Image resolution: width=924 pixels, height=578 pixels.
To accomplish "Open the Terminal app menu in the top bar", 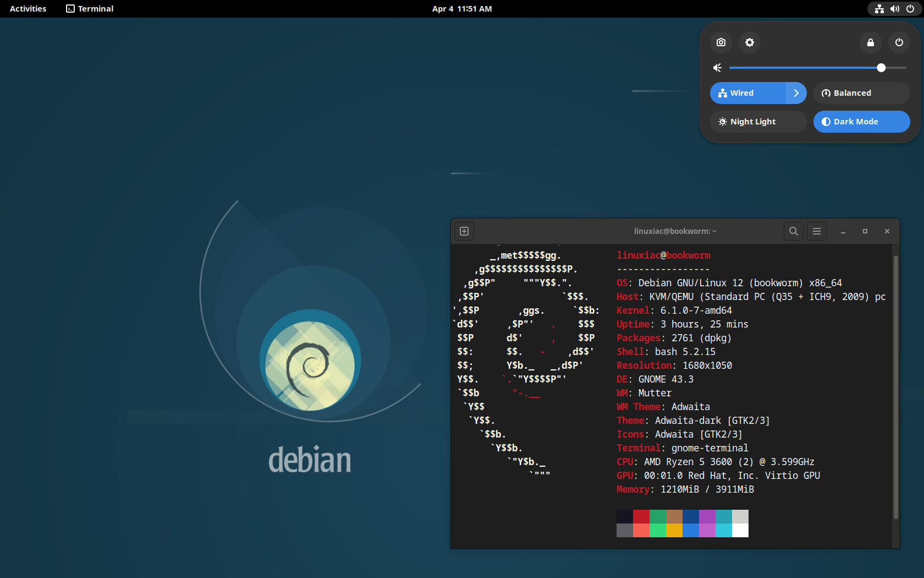I will [x=89, y=8].
